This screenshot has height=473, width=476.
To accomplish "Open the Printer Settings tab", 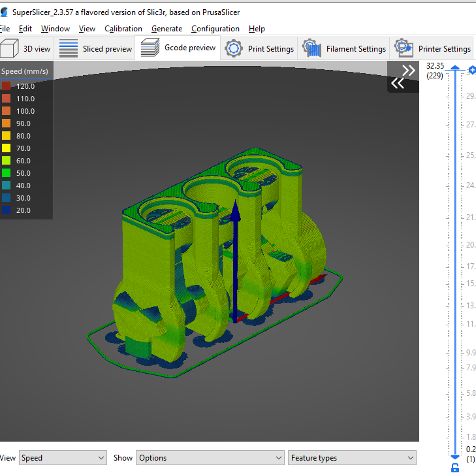I will tap(433, 48).
